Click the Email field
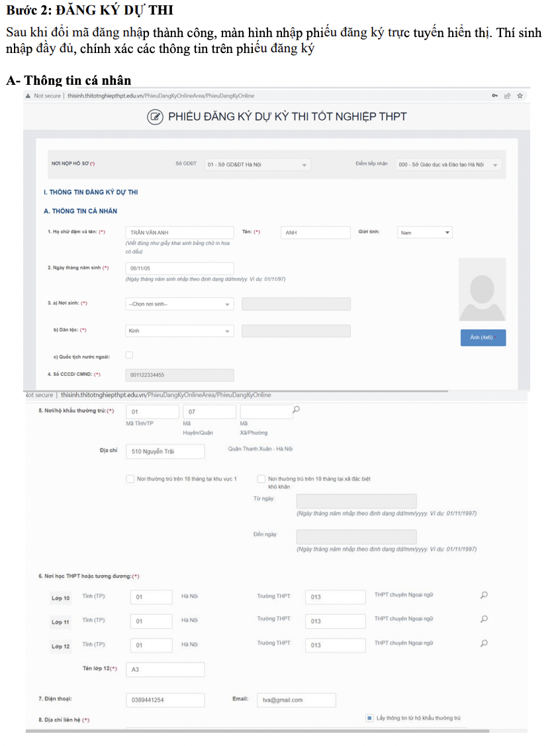The image size is (560, 746). [x=297, y=700]
